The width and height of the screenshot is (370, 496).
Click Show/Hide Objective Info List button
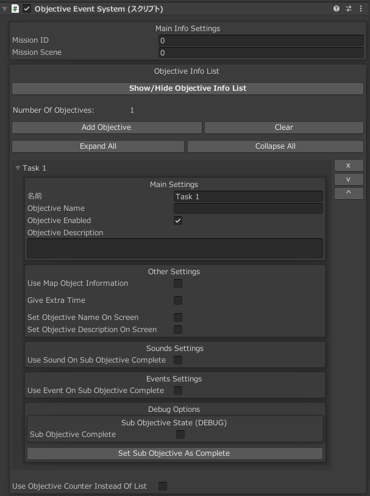click(188, 88)
